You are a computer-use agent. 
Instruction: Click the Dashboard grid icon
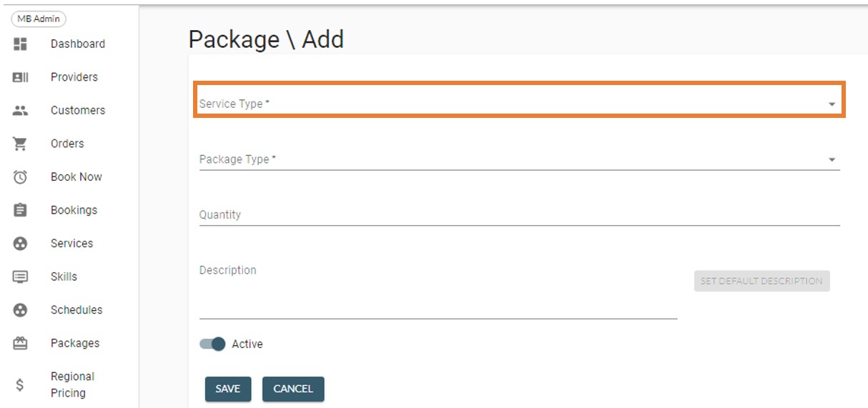tap(20, 44)
